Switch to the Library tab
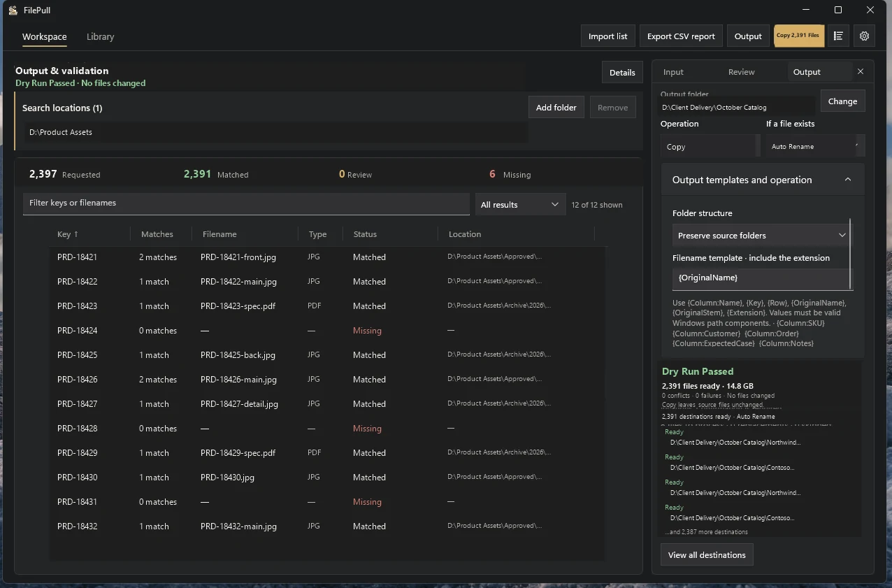Viewport: 892px width, 588px height. pos(100,36)
